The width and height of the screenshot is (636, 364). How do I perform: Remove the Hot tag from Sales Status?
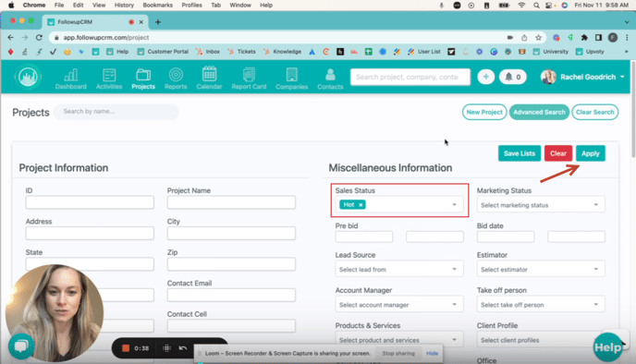(x=361, y=205)
